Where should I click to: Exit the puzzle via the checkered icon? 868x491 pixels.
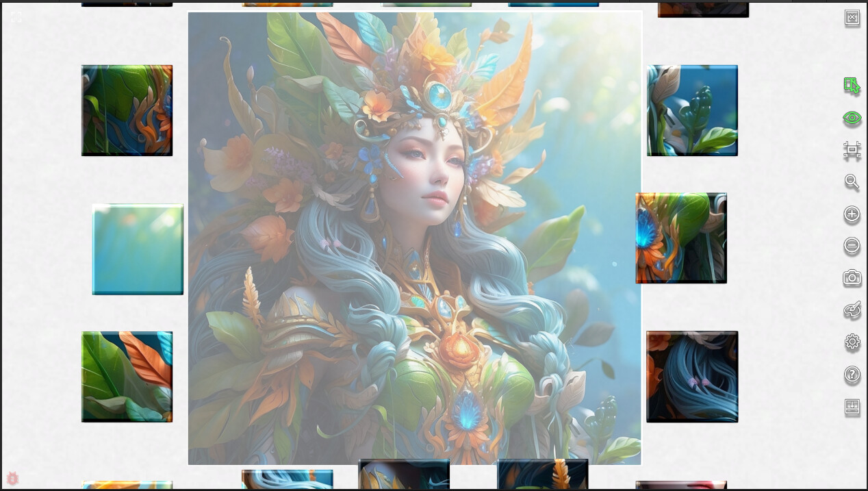click(x=852, y=18)
